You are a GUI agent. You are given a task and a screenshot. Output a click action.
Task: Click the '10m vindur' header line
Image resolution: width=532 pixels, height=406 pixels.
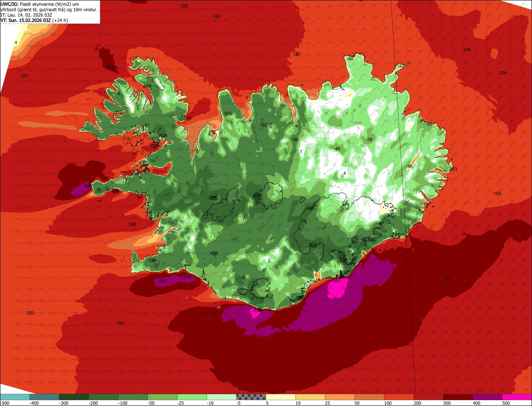point(49,9)
